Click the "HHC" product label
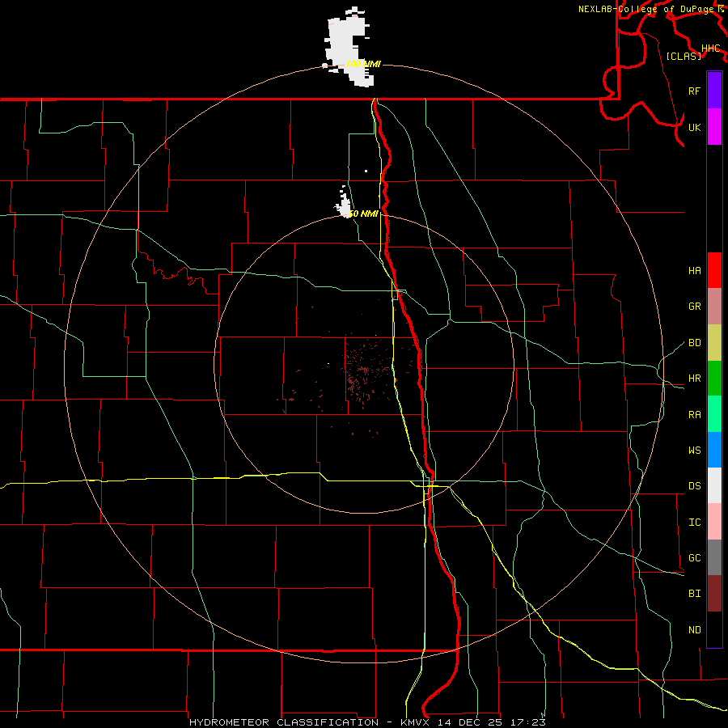 tap(711, 49)
